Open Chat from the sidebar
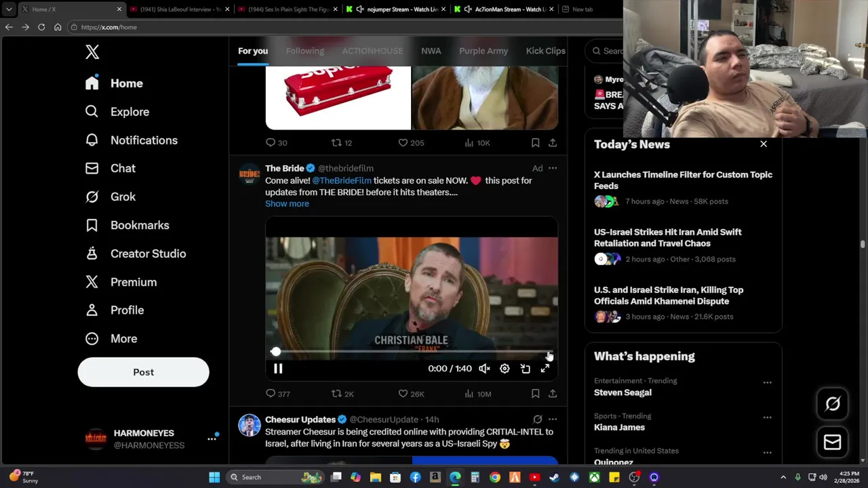The height and width of the screenshot is (488, 868). 110,168
